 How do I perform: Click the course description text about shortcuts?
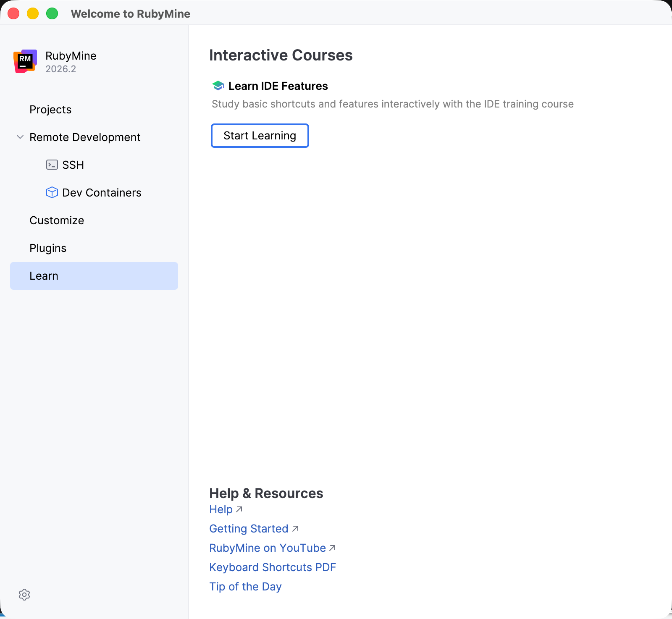(x=393, y=104)
